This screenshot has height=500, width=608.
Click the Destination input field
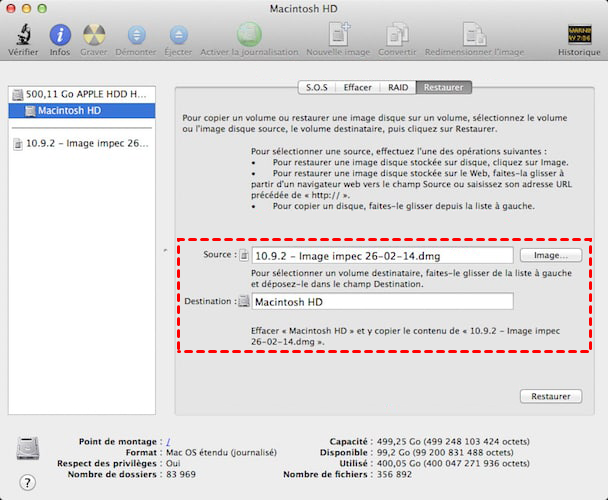click(x=382, y=301)
